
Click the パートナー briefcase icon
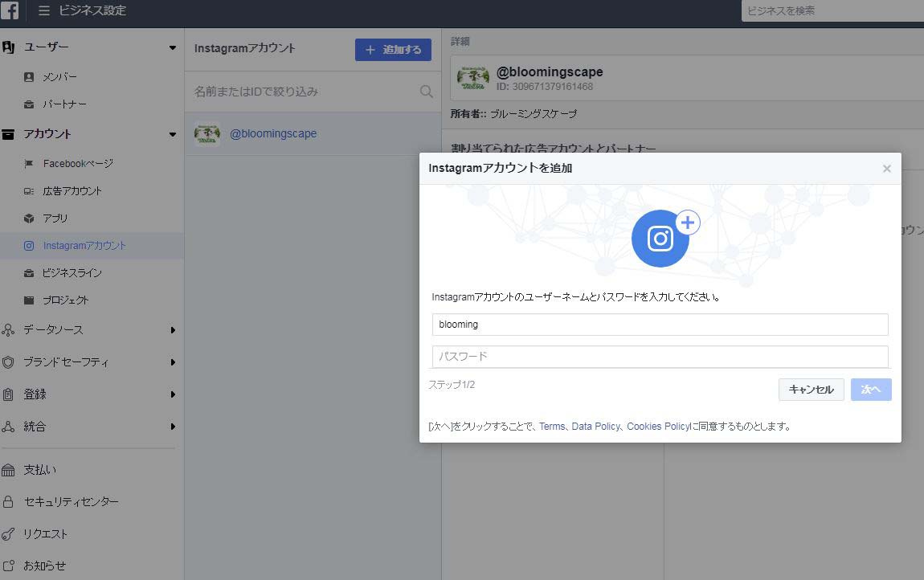point(29,104)
